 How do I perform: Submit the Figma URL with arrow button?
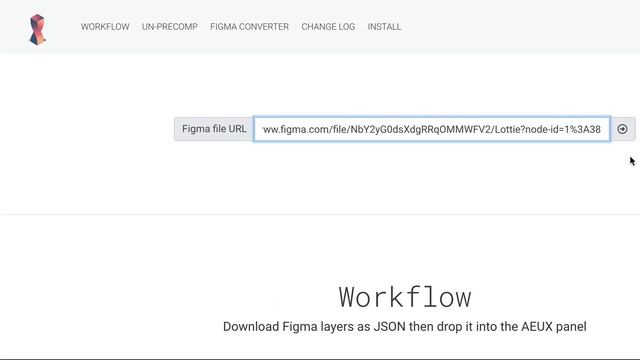pyautogui.click(x=622, y=129)
